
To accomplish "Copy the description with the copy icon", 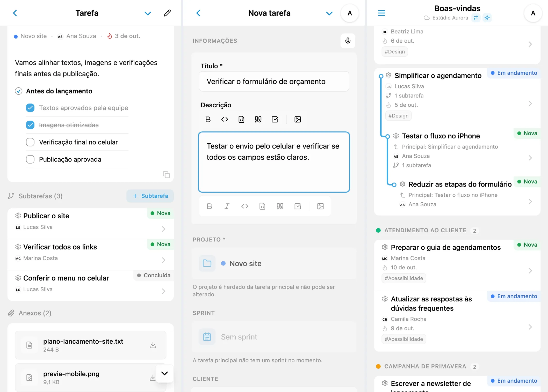I will click(166, 175).
